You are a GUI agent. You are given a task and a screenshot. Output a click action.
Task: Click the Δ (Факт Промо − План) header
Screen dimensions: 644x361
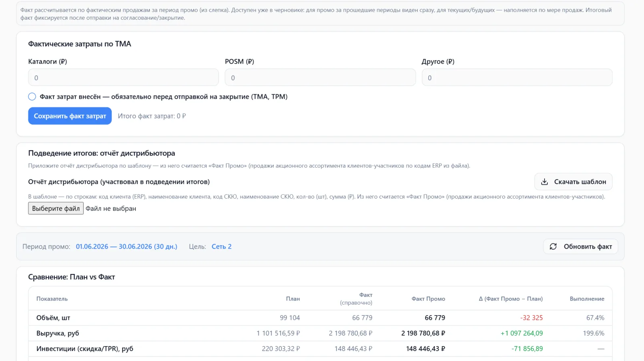(x=511, y=299)
